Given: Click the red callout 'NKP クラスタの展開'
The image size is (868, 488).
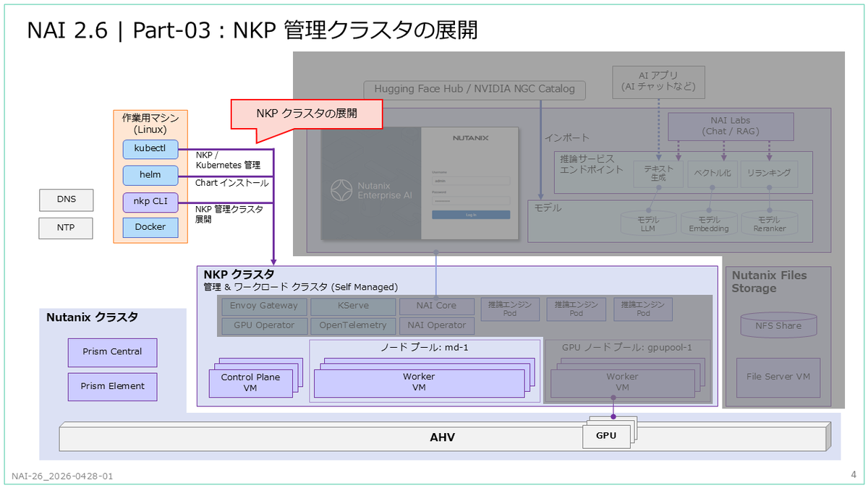Looking at the screenshot, I should [x=307, y=114].
